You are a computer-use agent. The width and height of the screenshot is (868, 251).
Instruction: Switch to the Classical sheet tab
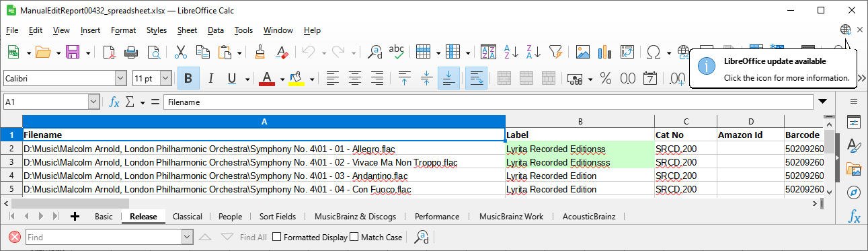point(188,217)
